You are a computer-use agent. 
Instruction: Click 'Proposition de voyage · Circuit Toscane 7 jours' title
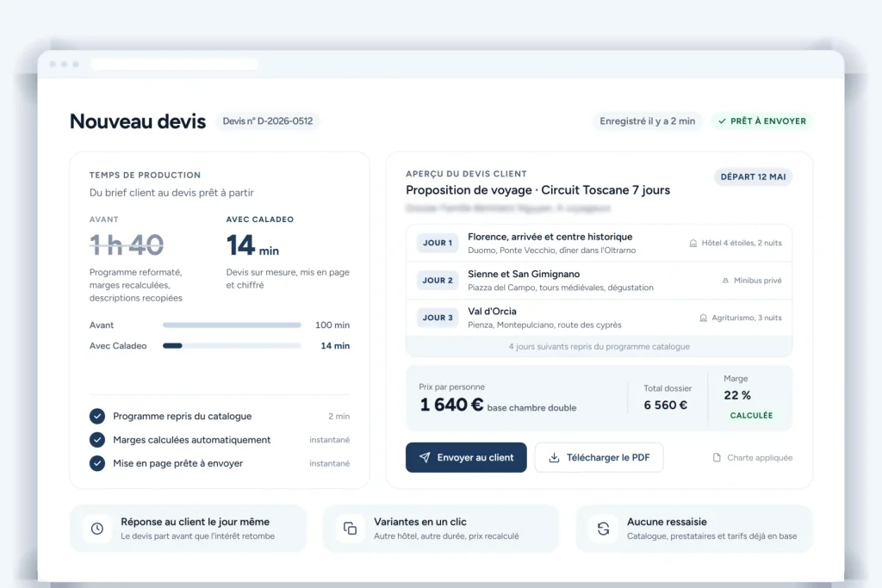[537, 190]
